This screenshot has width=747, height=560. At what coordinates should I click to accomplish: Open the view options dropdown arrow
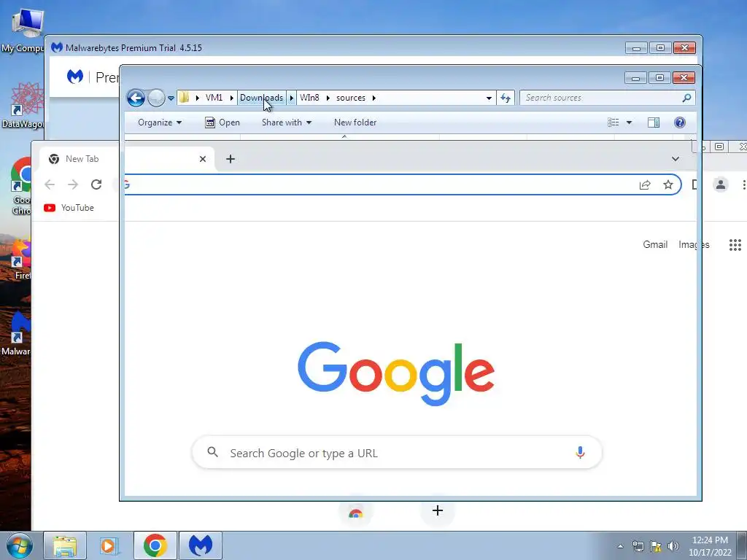coord(629,122)
